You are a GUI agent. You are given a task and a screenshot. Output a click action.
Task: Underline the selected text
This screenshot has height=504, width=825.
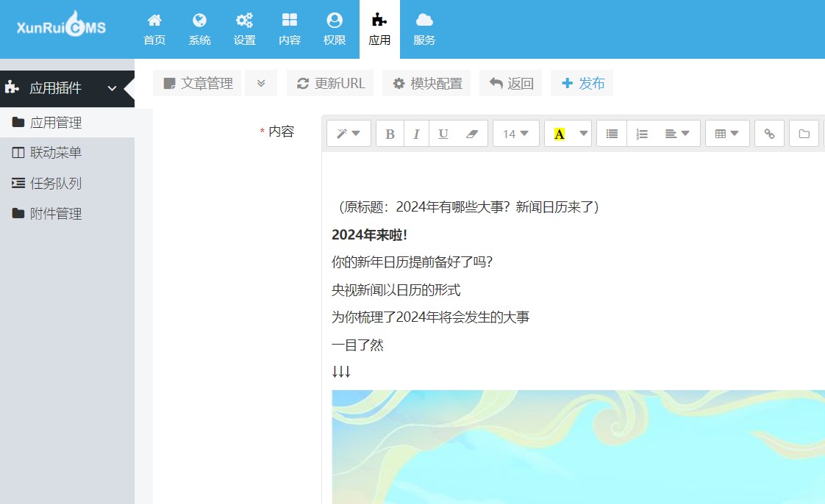pos(443,133)
